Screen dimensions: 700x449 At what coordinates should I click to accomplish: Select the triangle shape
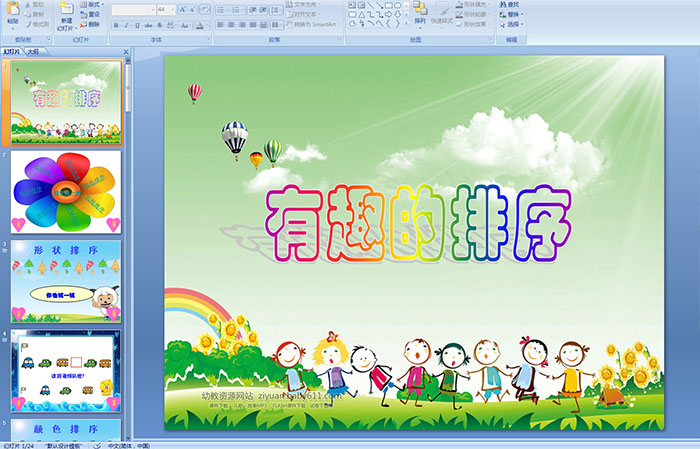tap(361, 14)
